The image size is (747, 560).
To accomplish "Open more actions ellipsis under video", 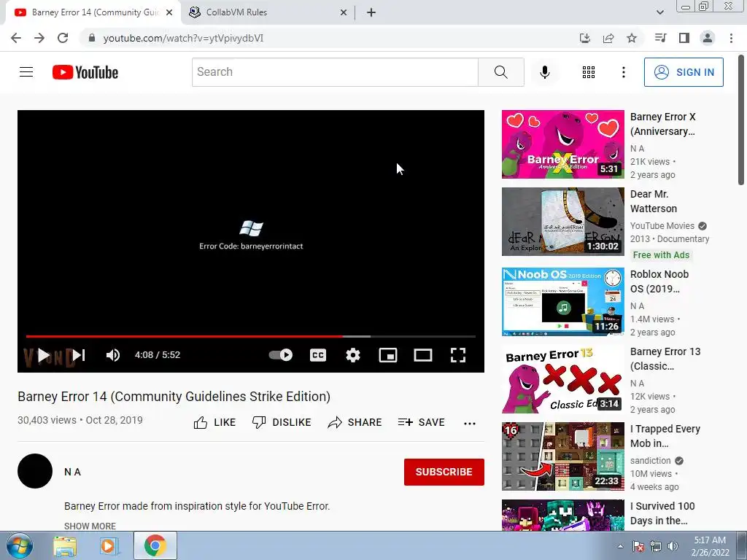I will coord(470,424).
